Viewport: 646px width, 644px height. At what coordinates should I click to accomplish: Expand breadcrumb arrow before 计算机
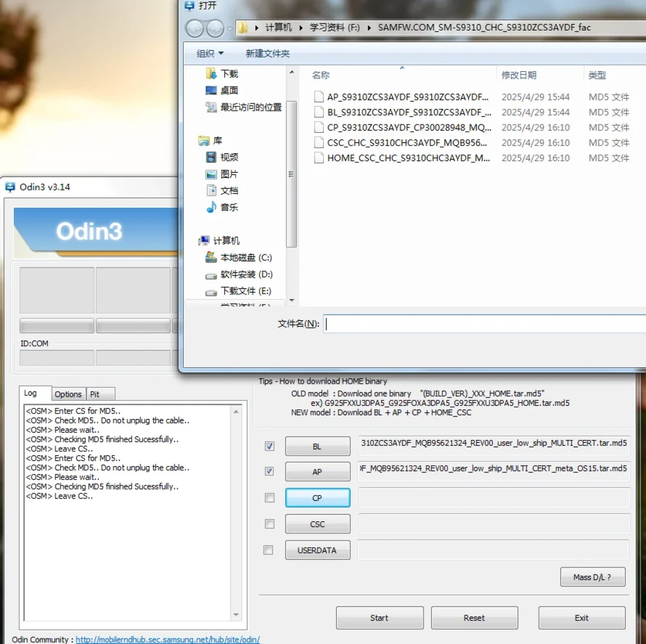pyautogui.click(x=256, y=28)
